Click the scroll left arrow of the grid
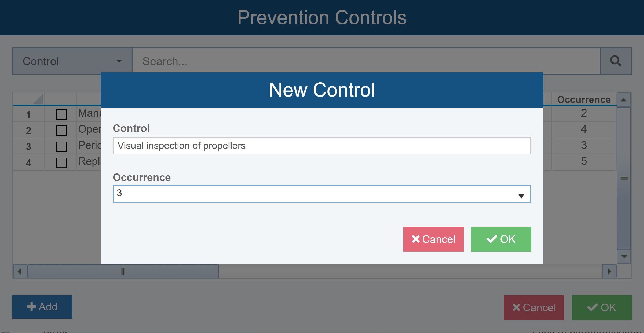644x333 pixels. 20,271
